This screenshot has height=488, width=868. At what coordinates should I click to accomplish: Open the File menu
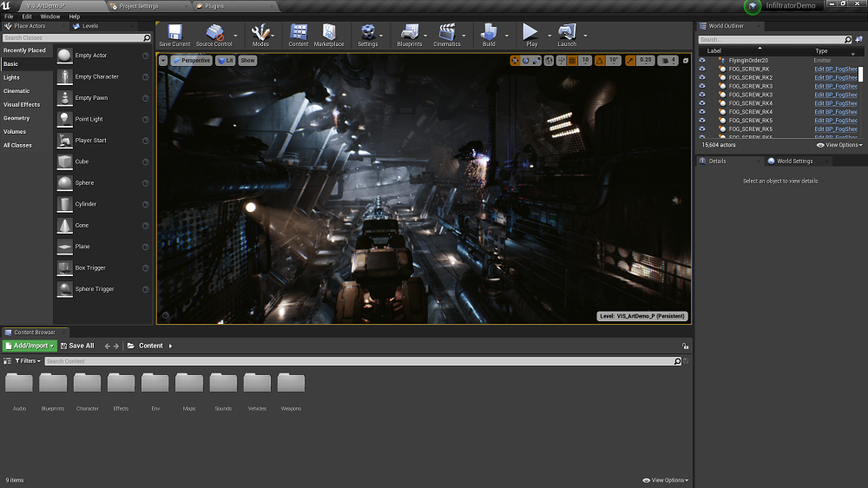click(9, 16)
